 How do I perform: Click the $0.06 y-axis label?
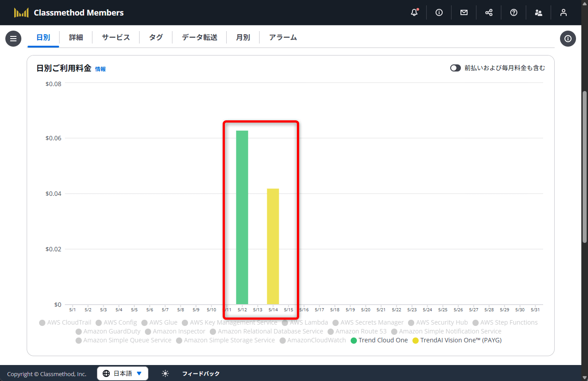coord(53,138)
